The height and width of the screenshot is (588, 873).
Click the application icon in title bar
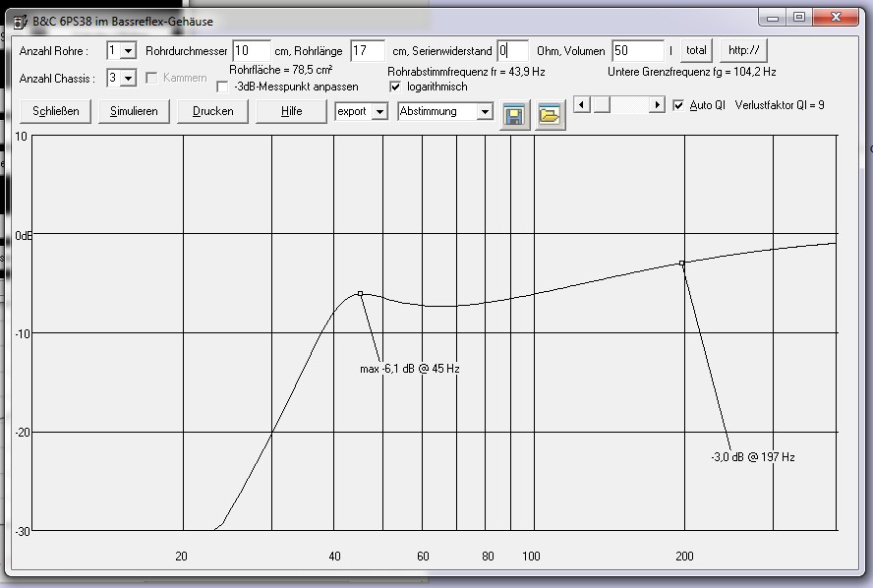tap(21, 23)
